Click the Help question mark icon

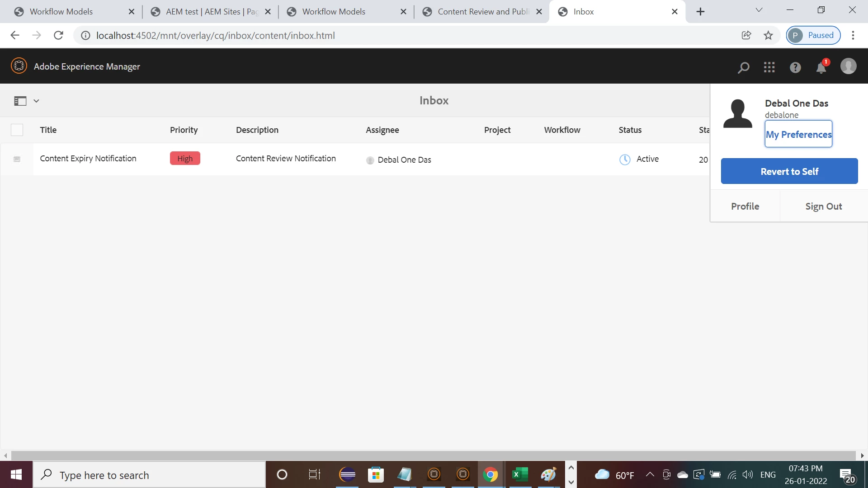click(x=795, y=67)
